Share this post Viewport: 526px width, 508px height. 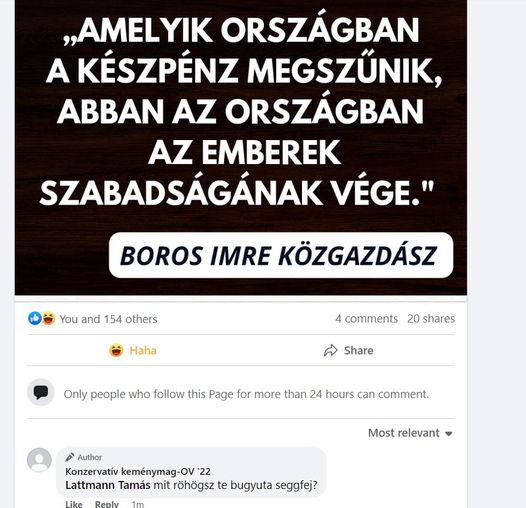point(349,350)
